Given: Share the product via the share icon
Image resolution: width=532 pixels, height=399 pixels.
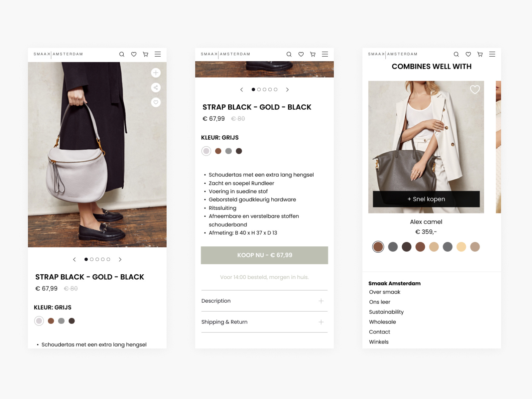Looking at the screenshot, I should [156, 87].
